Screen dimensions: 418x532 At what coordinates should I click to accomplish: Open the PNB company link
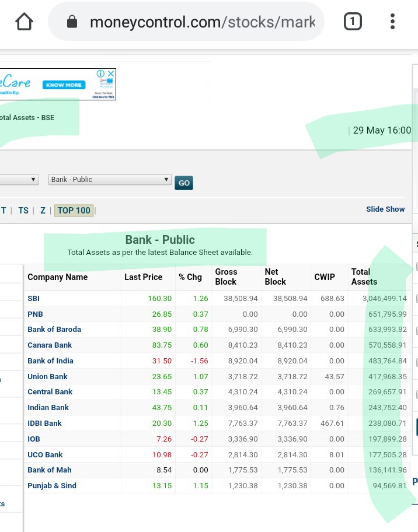35,314
